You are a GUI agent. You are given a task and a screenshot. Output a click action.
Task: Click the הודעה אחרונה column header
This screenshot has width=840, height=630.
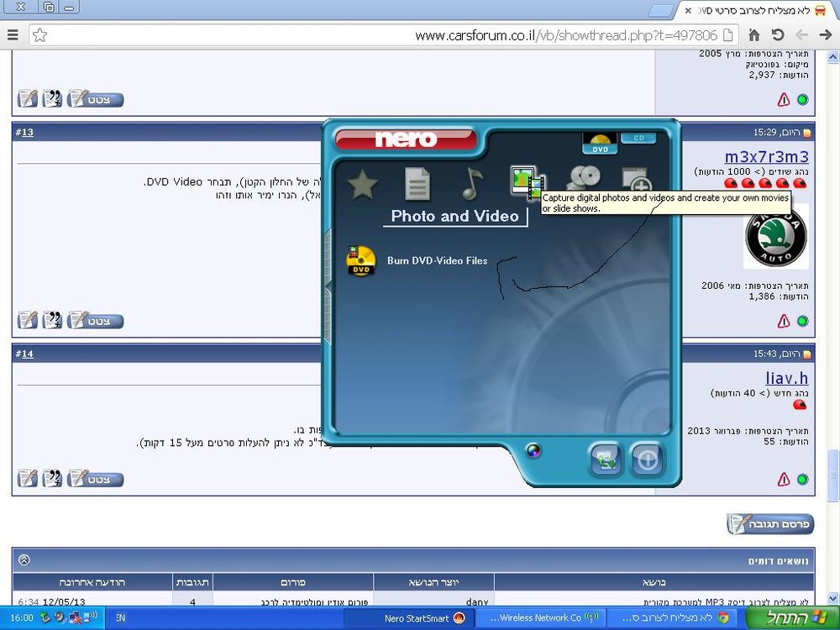point(92,582)
